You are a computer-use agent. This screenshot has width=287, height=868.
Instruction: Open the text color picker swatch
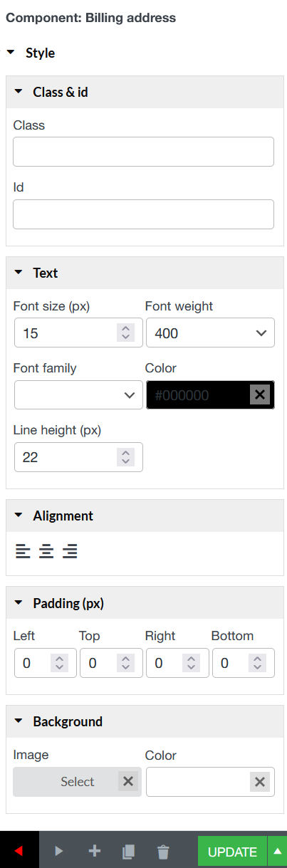[198, 394]
